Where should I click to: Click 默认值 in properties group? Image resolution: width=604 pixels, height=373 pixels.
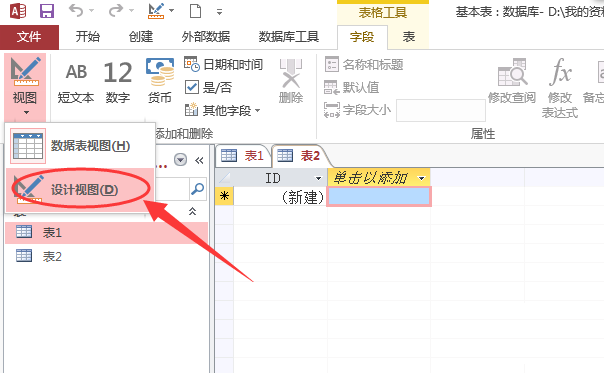pyautogui.click(x=351, y=87)
